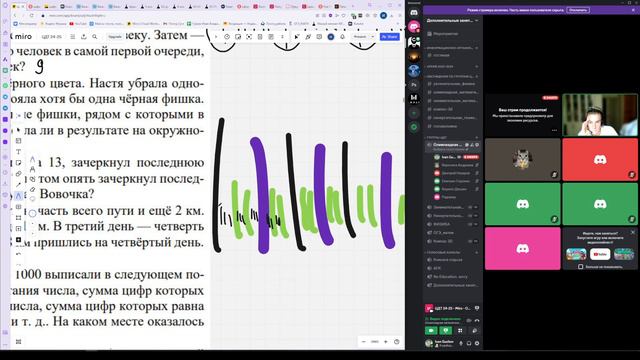Open Discord activities launcher button
640x360 pixels.
pos(460,331)
